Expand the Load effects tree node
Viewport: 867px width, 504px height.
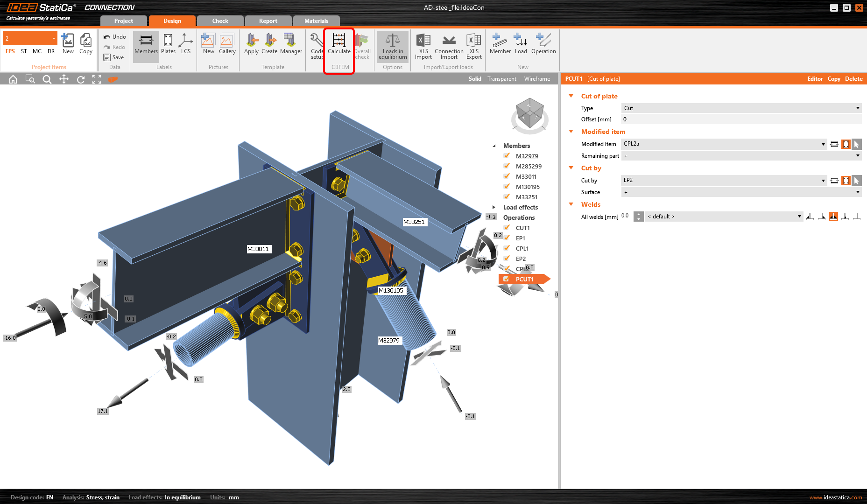(x=494, y=207)
